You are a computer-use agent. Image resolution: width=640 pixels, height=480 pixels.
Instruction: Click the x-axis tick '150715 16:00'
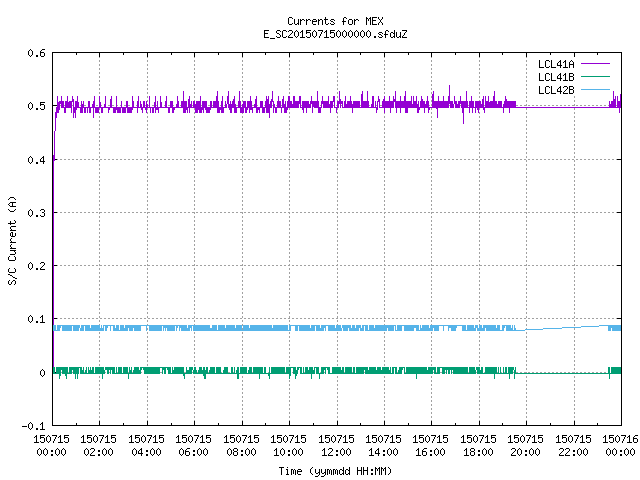431,446
